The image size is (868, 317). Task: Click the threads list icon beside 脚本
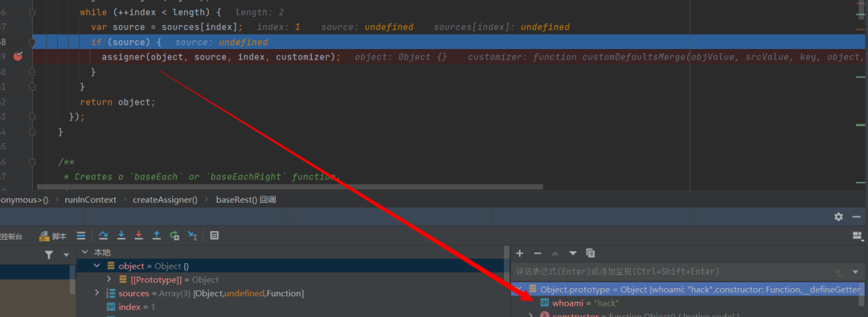[81, 236]
